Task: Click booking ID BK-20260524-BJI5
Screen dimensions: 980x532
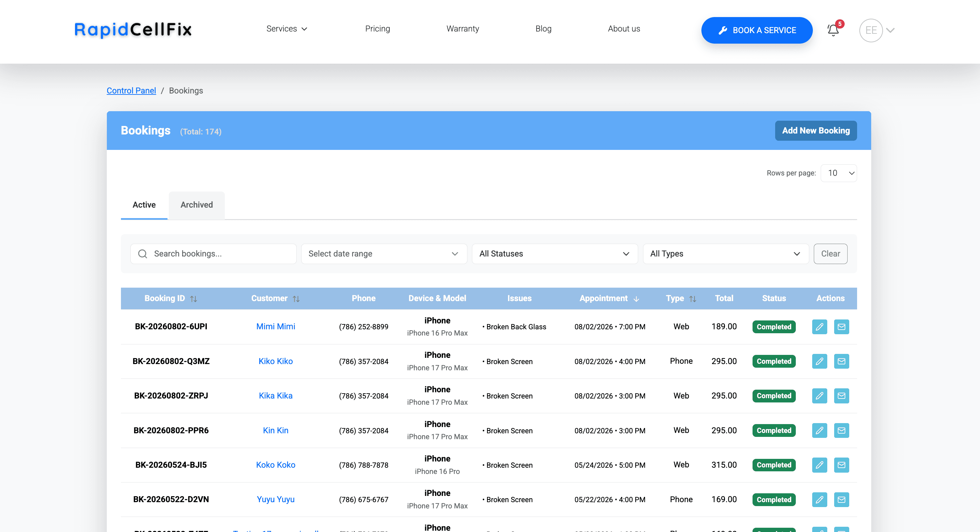Action: point(171,465)
